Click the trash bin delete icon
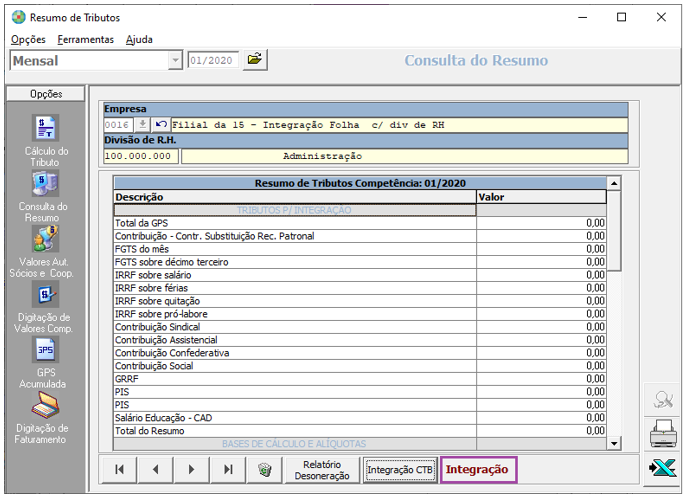The height and width of the screenshot is (498, 685). coord(264,470)
